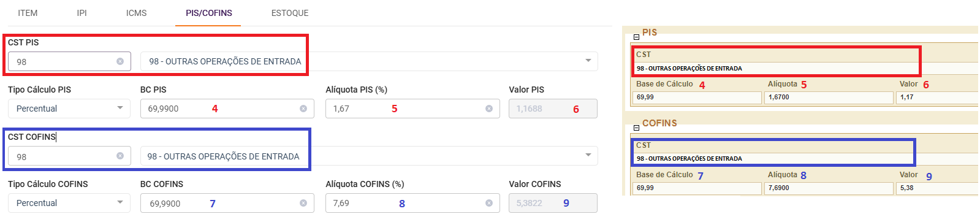Switch to the ICMS tab

click(136, 13)
